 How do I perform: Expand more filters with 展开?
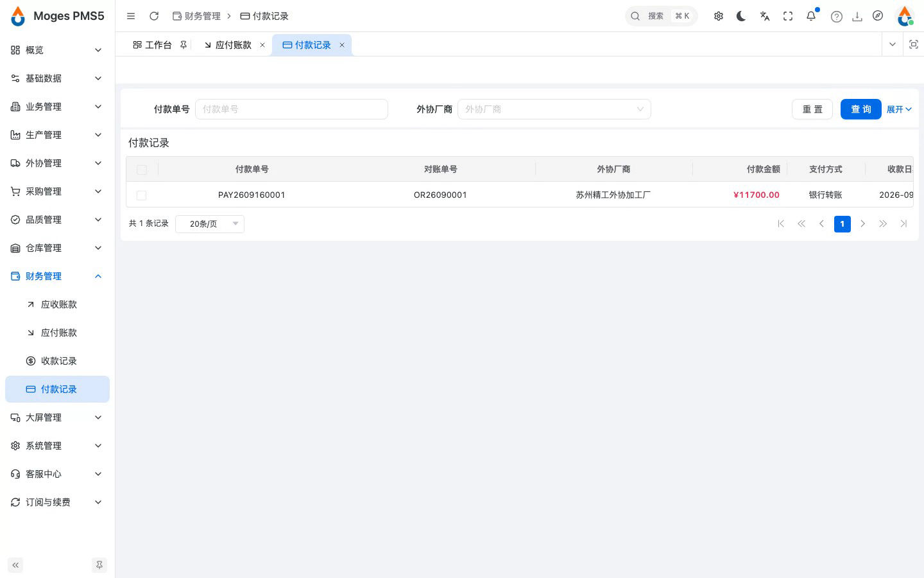tap(899, 109)
